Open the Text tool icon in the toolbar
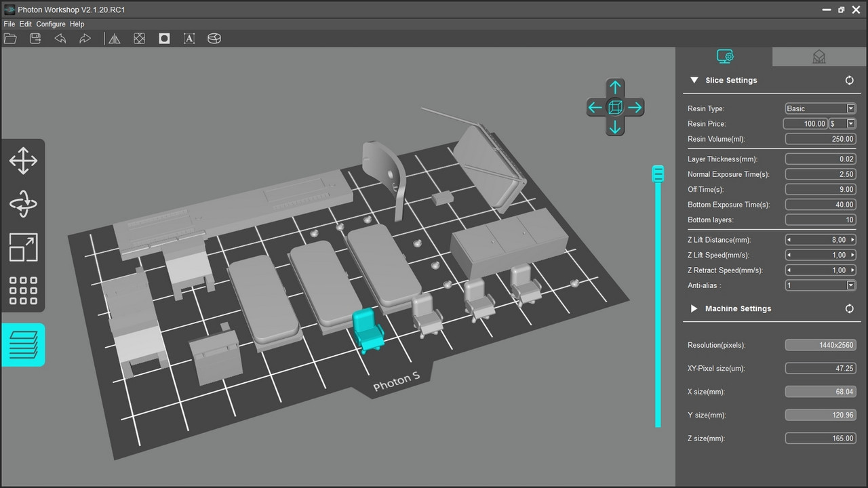The height and width of the screenshot is (488, 868). click(x=189, y=39)
